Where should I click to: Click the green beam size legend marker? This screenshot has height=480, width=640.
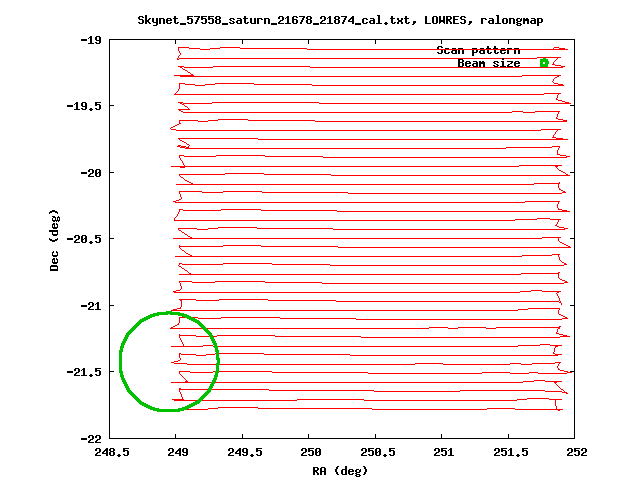click(544, 63)
